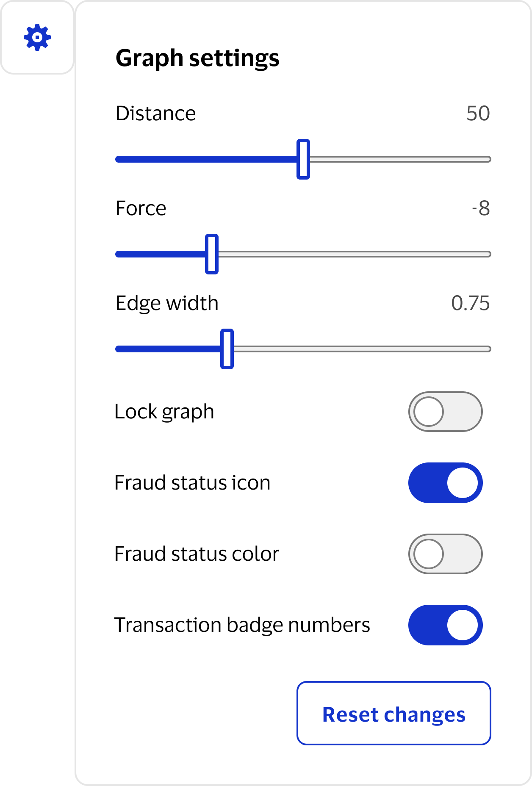This screenshot has height=786, width=532.
Task: Click the Fraud status color label
Action: [197, 553]
